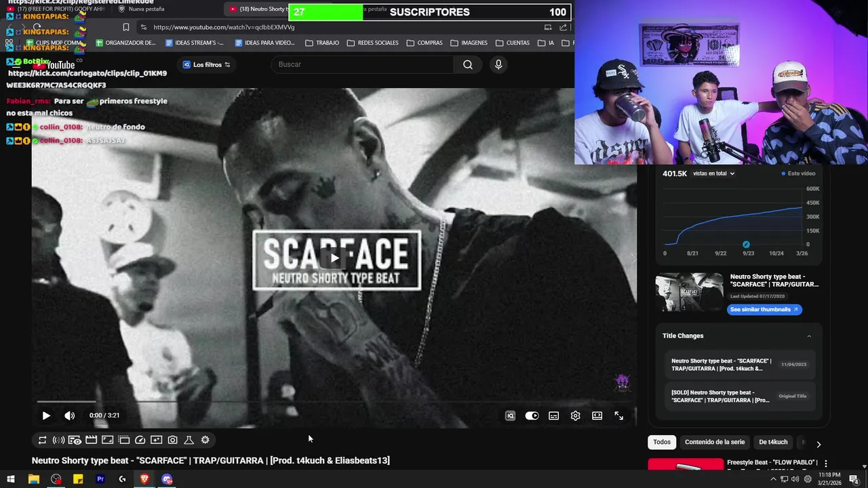Open the player settings gear
The height and width of the screenshot is (488, 868).
point(575,415)
